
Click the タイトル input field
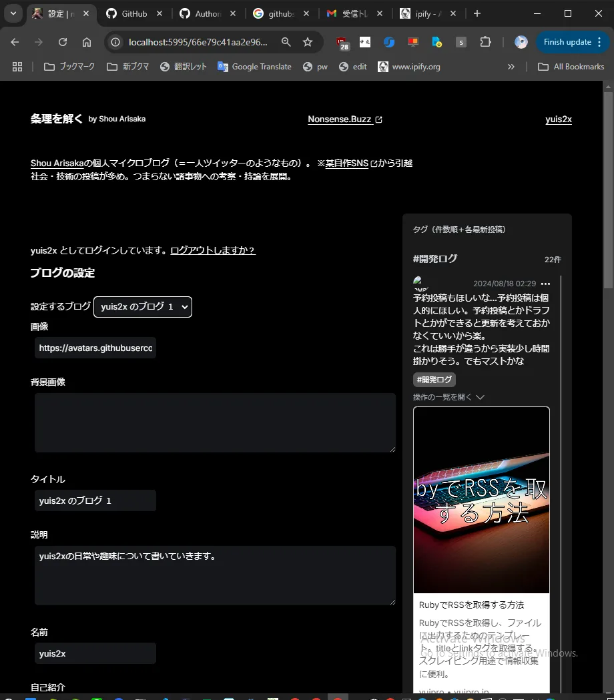(x=95, y=500)
